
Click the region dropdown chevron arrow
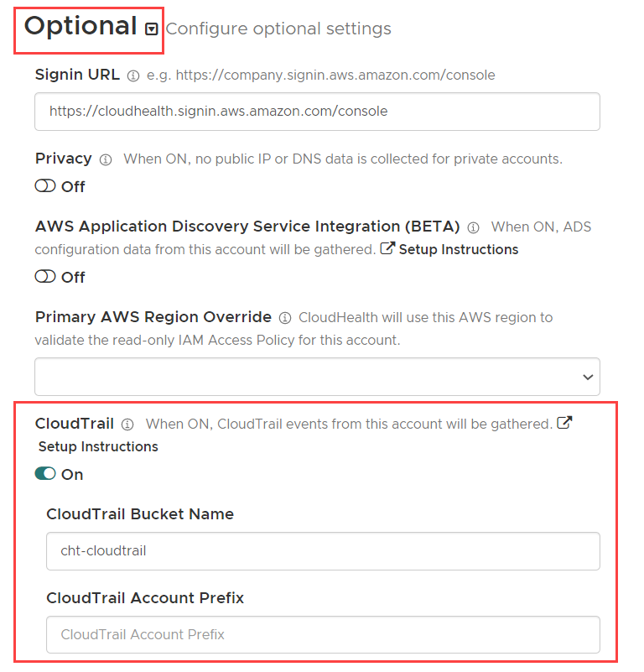coord(586,376)
